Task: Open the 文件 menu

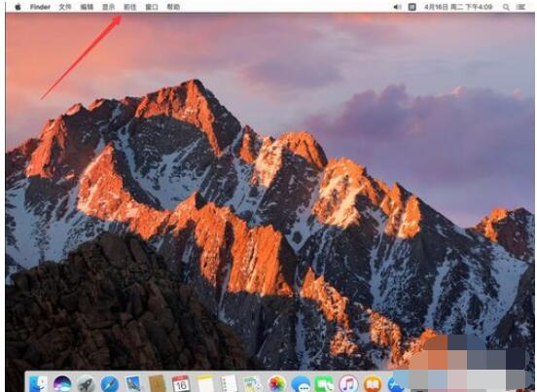Action: tap(65, 7)
